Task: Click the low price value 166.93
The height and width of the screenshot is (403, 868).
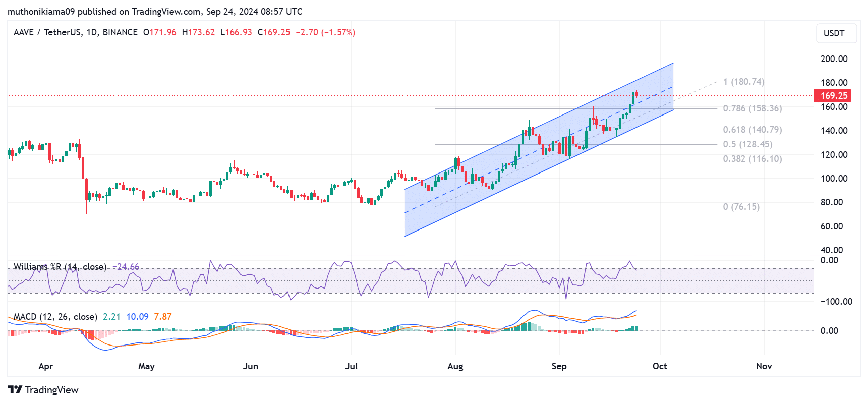Action: click(x=239, y=32)
